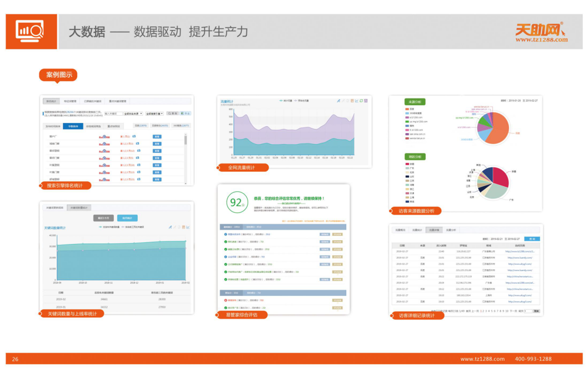Click the green 地区分析 badge

pyautogui.click(x=415, y=157)
